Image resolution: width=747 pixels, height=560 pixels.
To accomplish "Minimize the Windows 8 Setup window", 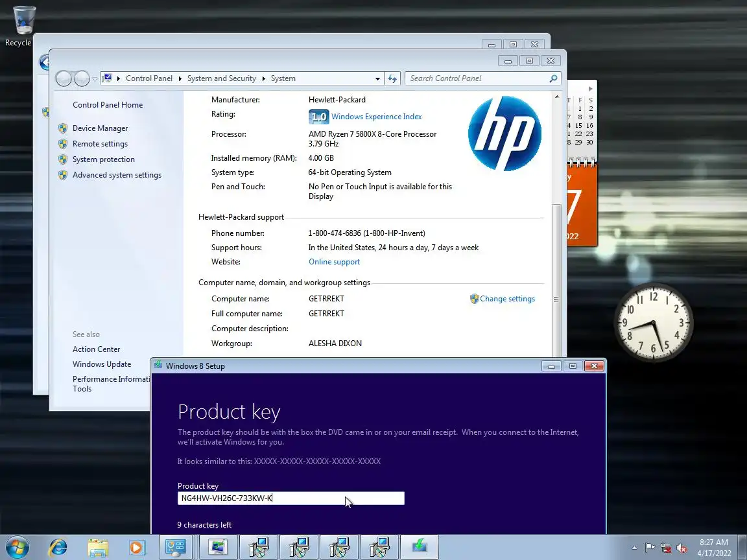I will point(551,366).
